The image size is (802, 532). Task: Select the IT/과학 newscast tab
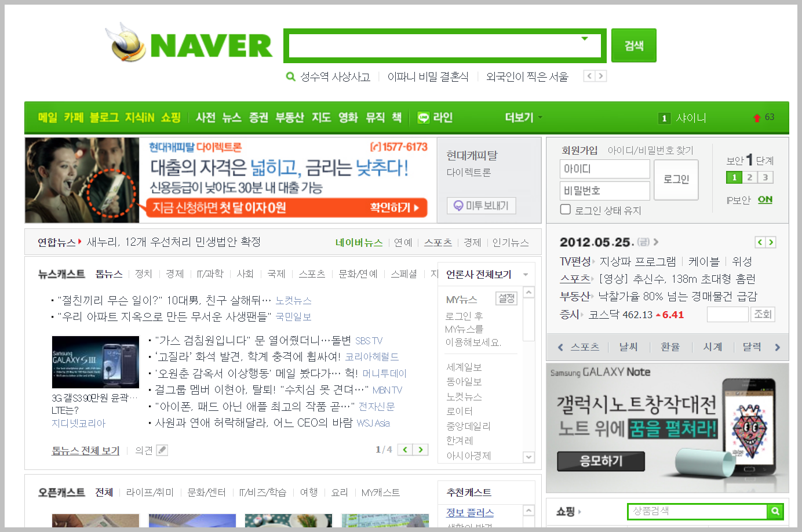(x=210, y=274)
